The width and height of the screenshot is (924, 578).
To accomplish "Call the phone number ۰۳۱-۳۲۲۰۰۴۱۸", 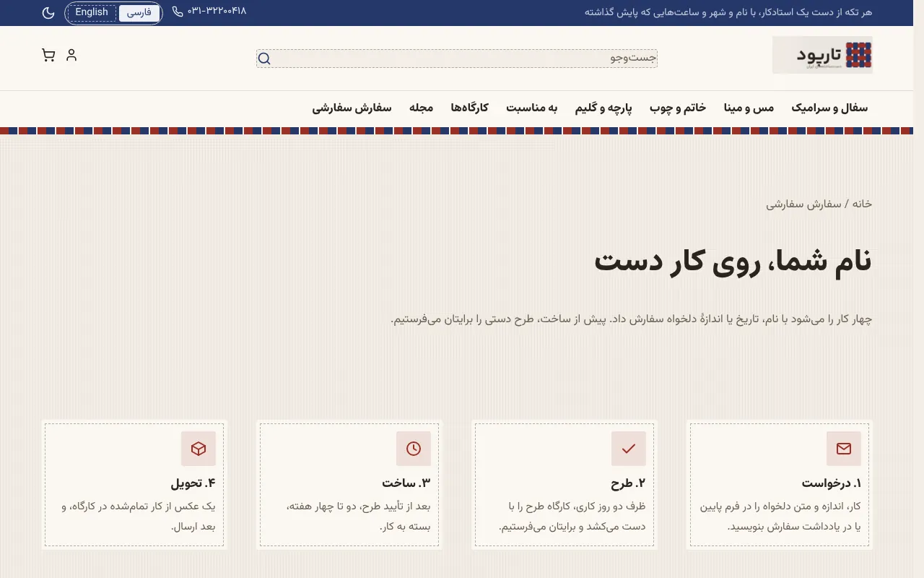I will [209, 11].
